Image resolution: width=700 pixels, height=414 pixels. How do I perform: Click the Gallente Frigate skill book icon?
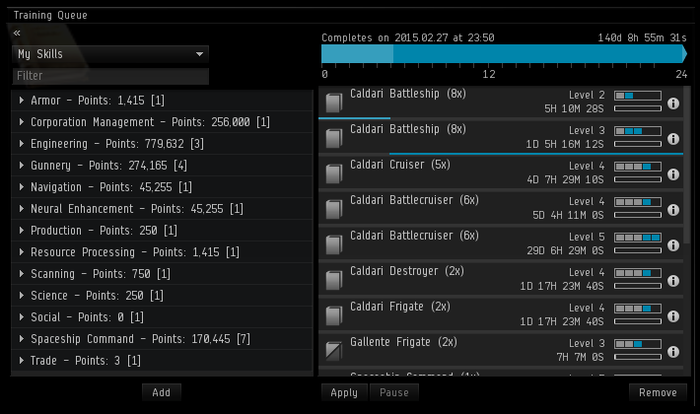[x=334, y=351]
